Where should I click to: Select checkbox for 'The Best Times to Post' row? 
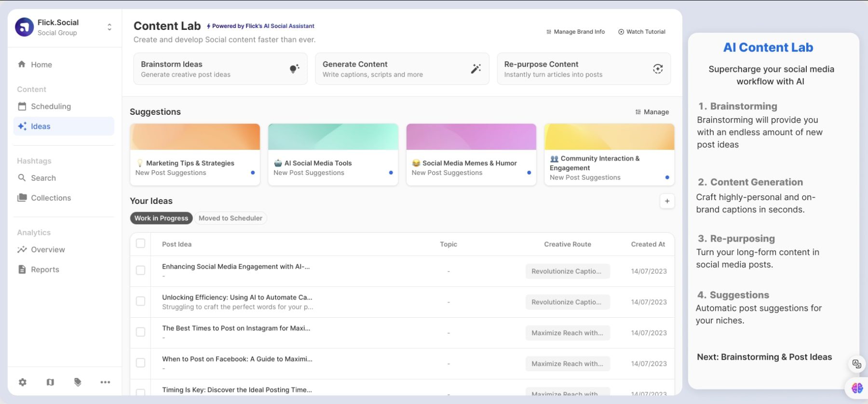pyautogui.click(x=140, y=332)
